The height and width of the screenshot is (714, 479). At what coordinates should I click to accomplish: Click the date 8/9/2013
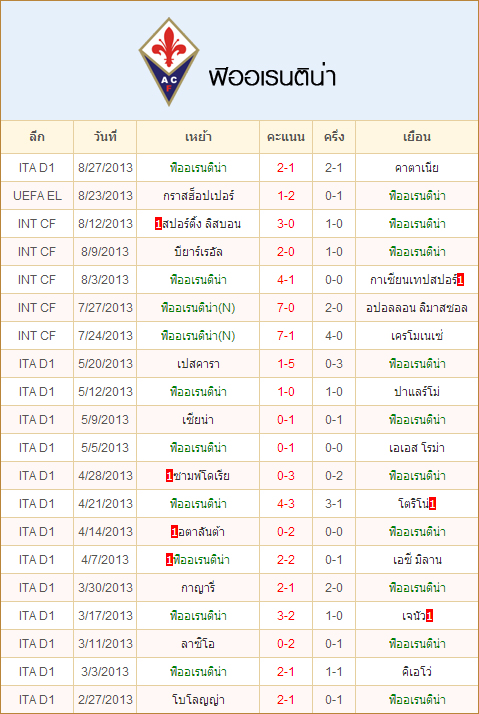click(x=105, y=252)
